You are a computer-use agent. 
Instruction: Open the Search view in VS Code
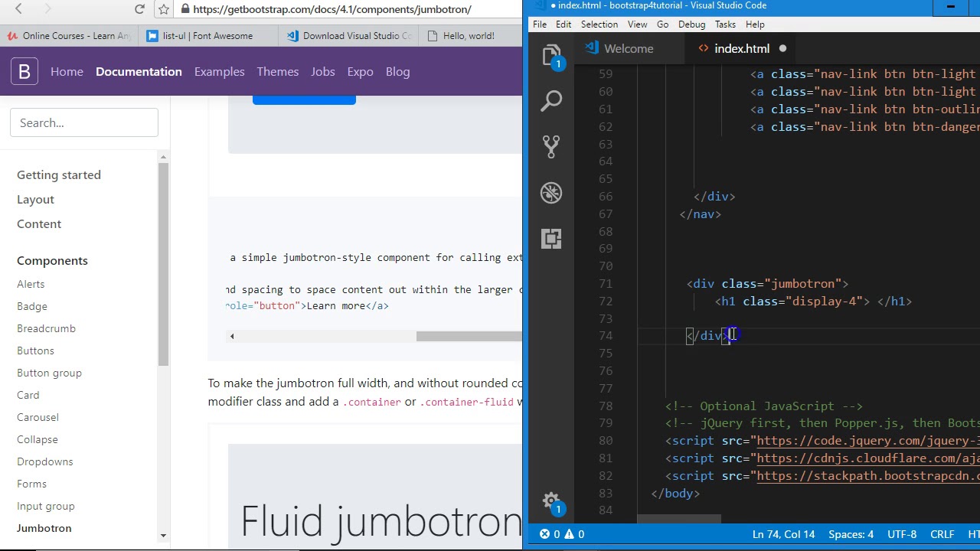tap(551, 100)
